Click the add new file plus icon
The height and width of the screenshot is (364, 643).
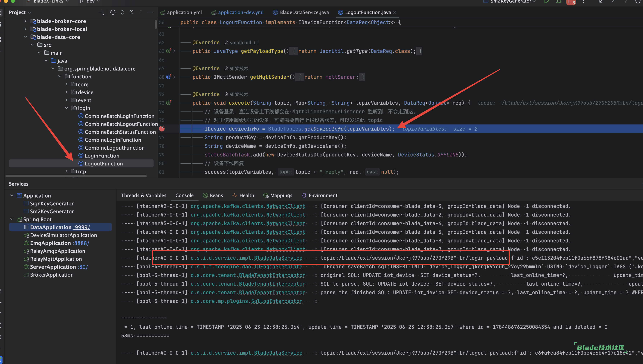[101, 12]
